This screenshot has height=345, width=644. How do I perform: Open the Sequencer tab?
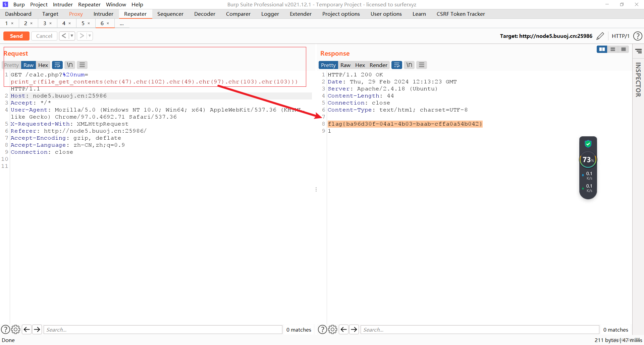(x=170, y=14)
